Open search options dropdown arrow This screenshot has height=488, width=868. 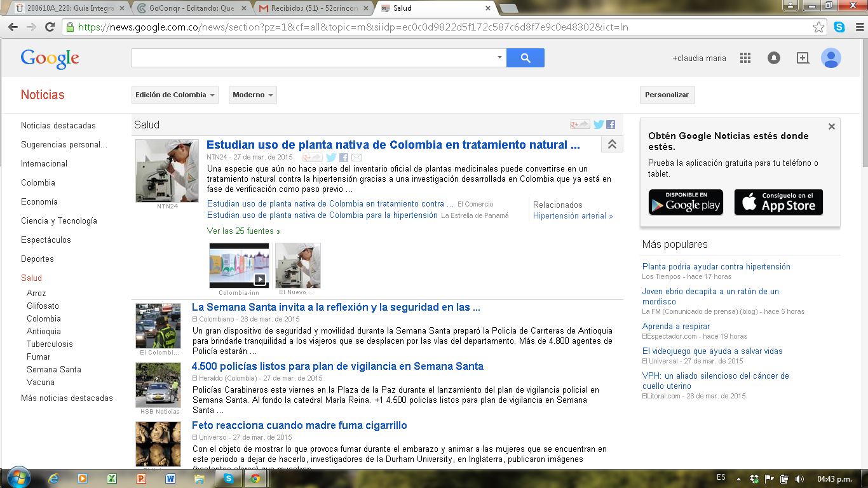(499, 58)
